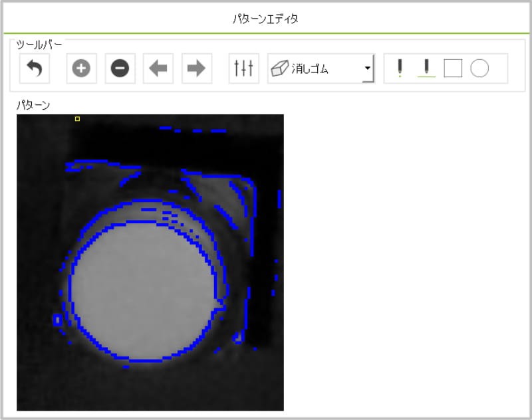Click the パターン section label
Viewport: 532px width, 420px height.
33,105
